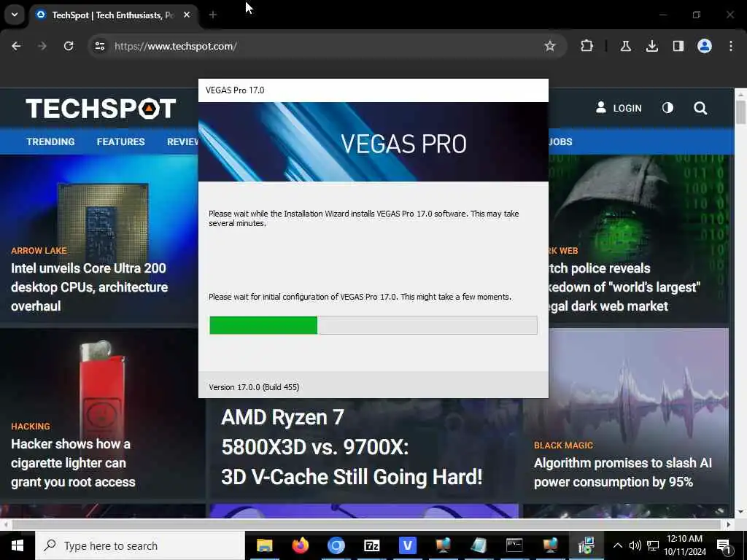Open the dark web market takedown article
Image resolution: width=747 pixels, height=560 pixels.
[624, 287]
